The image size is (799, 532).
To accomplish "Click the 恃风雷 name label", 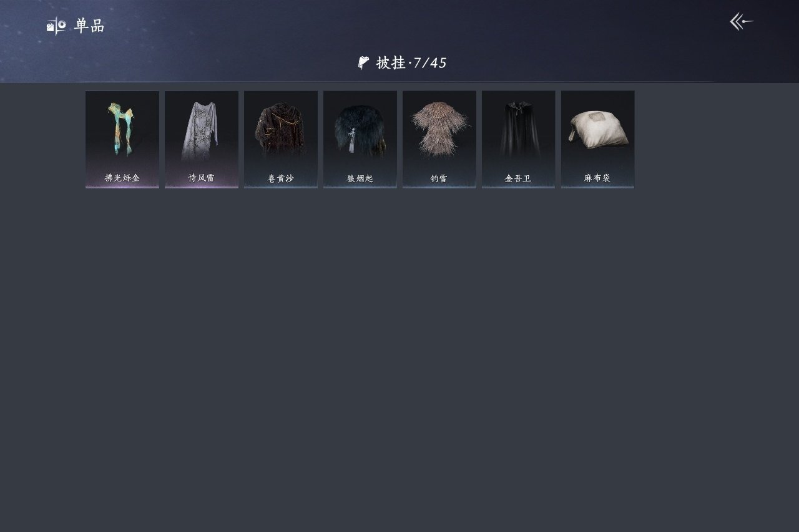I will pos(201,178).
